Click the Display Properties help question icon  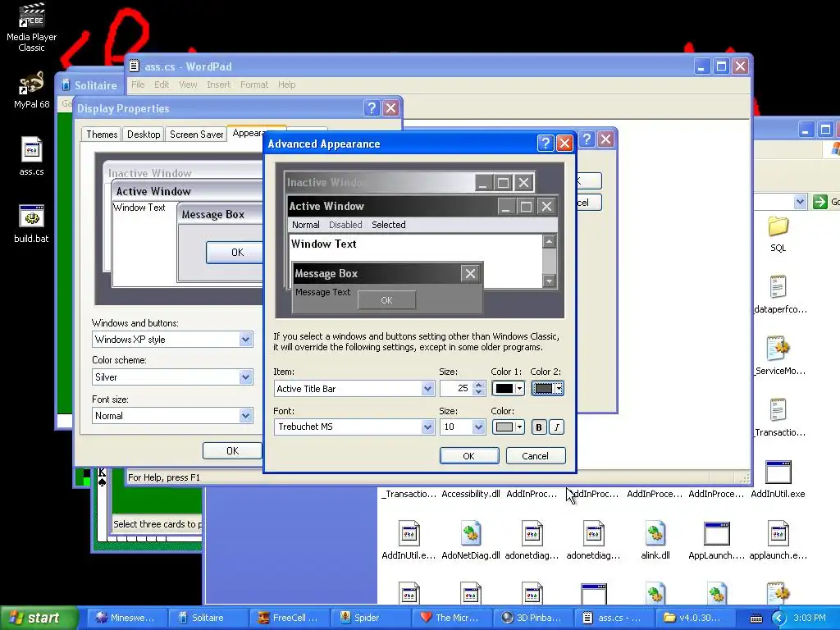372,107
